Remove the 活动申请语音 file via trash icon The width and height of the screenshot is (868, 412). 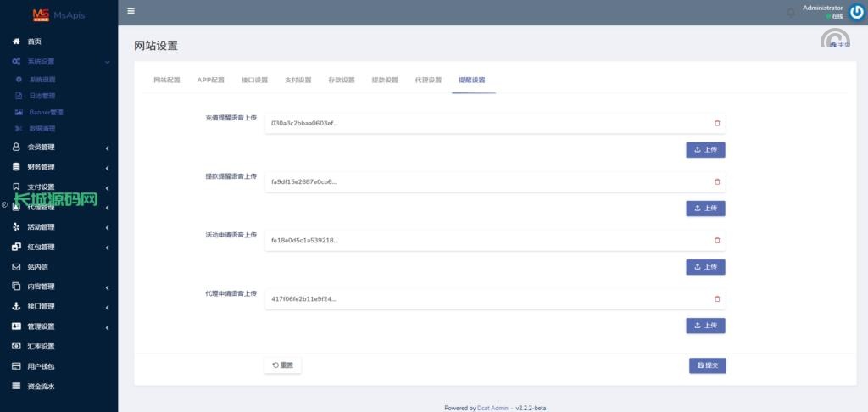coord(717,240)
